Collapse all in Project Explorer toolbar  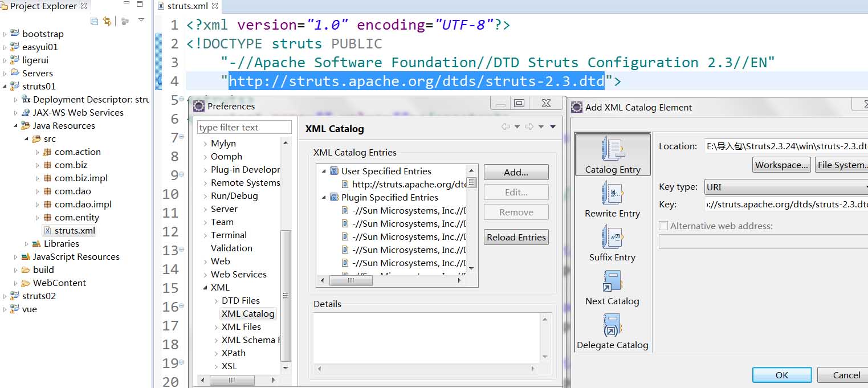pos(95,21)
